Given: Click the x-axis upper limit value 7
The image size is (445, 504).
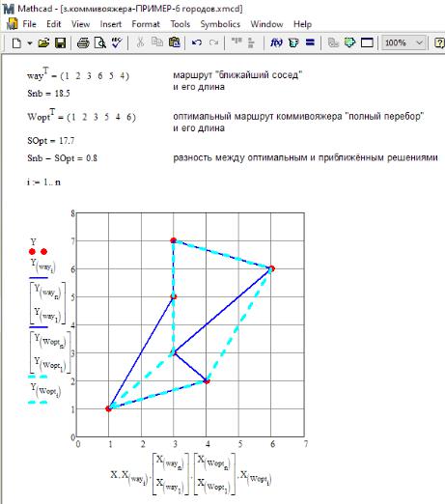Looking at the screenshot, I should [306, 444].
